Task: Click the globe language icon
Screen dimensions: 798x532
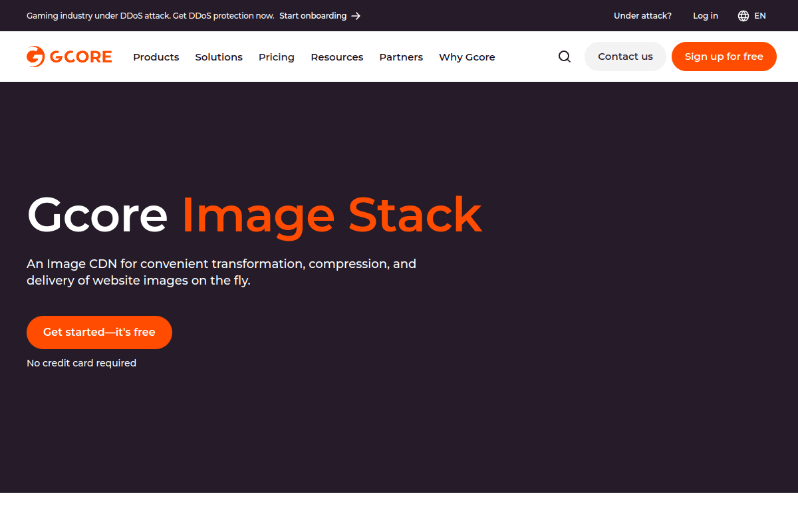Action: [x=743, y=16]
